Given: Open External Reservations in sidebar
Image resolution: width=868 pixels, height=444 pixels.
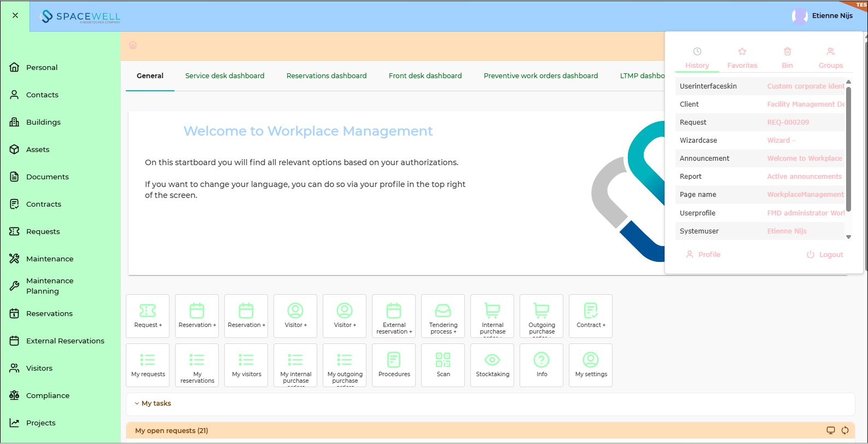Looking at the screenshot, I should tap(60, 341).
